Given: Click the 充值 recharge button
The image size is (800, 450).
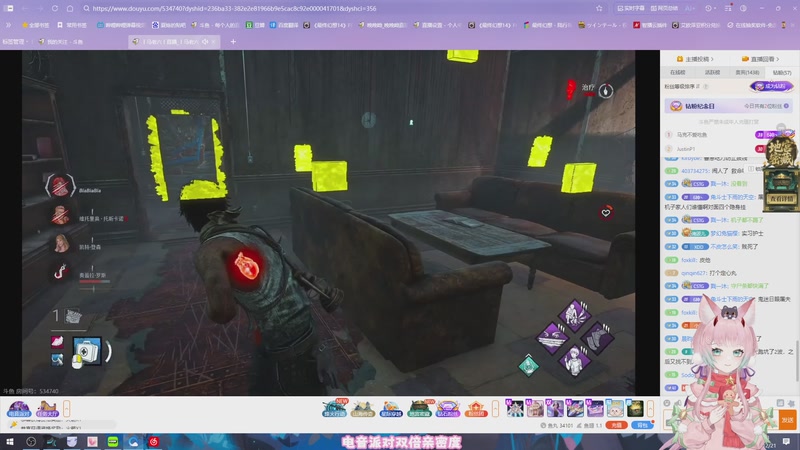Looking at the screenshot, I should (616, 425).
